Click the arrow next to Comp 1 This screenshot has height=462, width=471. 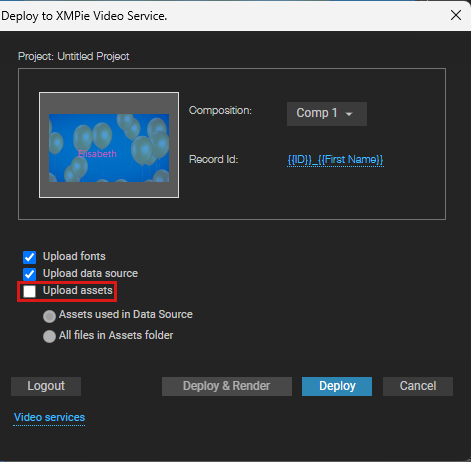pyautogui.click(x=349, y=114)
